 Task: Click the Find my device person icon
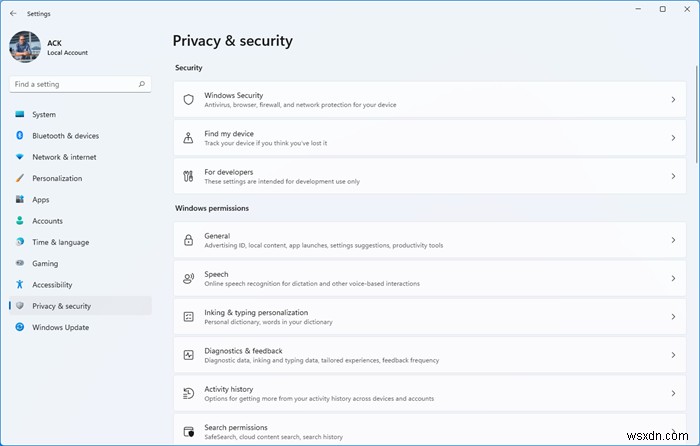pyautogui.click(x=188, y=138)
